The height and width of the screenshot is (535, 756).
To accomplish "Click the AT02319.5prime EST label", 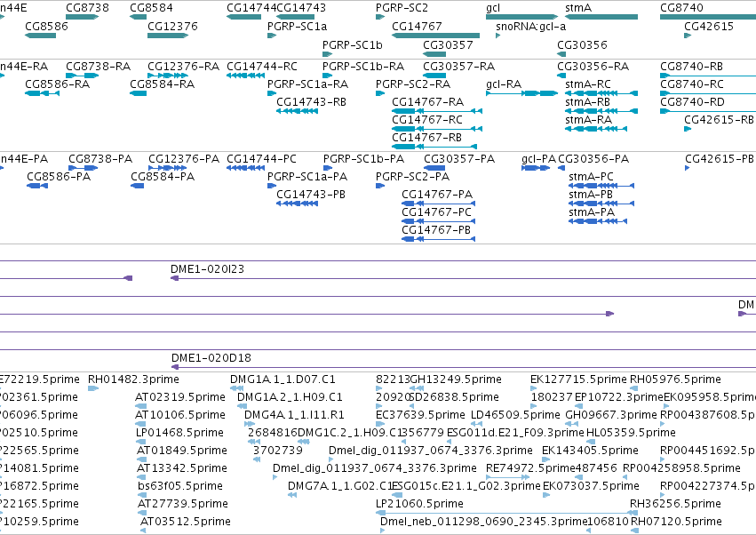I will [180, 397].
